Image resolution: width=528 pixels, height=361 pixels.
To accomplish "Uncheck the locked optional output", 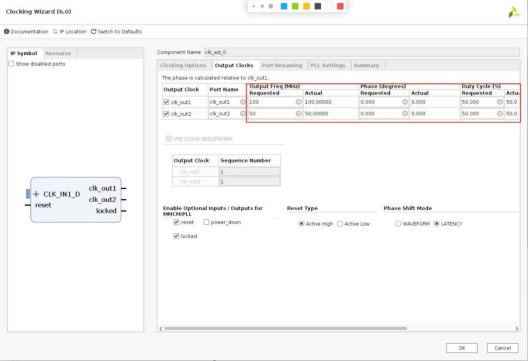I will 176,236.
